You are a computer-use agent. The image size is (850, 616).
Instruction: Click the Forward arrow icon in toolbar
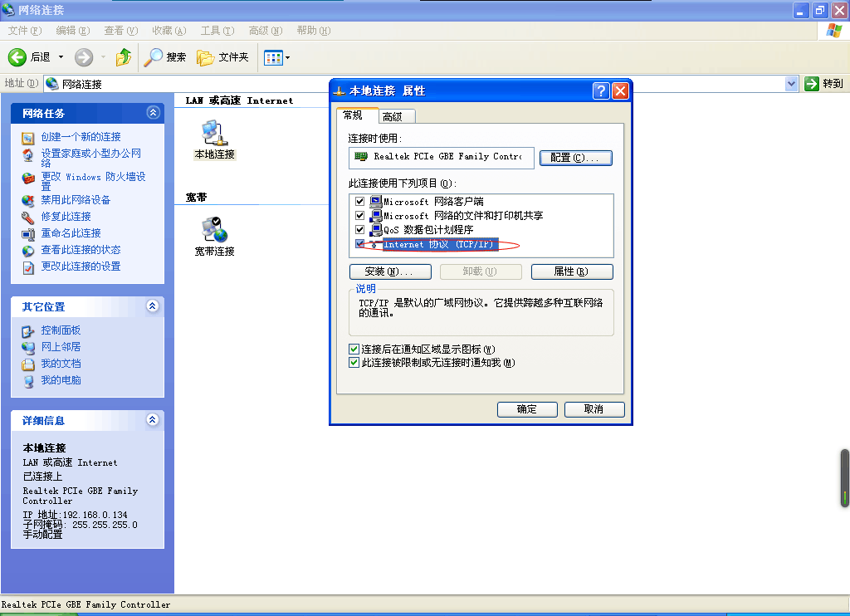84,57
